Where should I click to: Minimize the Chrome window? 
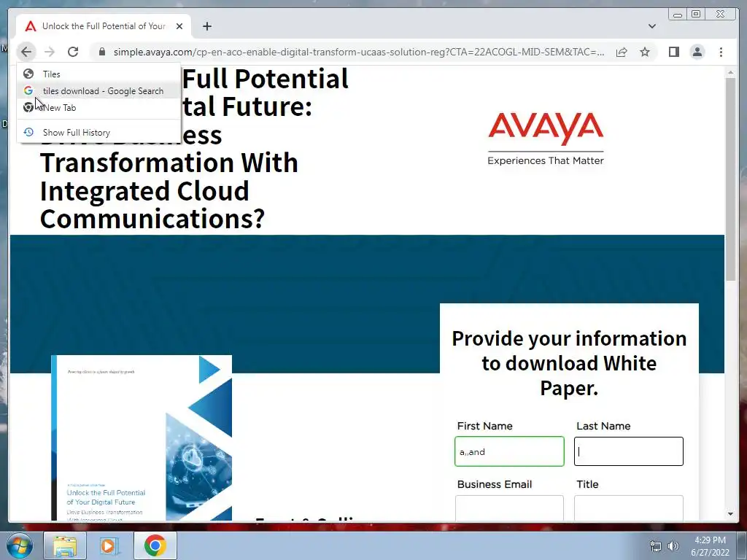[x=678, y=15]
